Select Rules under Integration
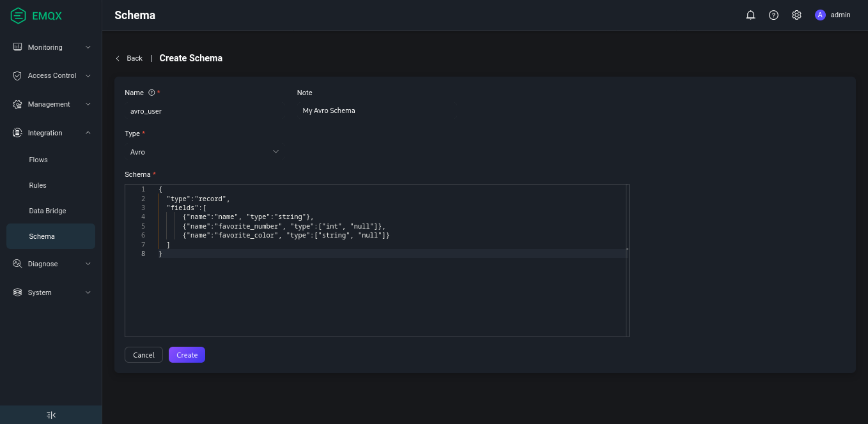This screenshot has width=868, height=424. (38, 185)
